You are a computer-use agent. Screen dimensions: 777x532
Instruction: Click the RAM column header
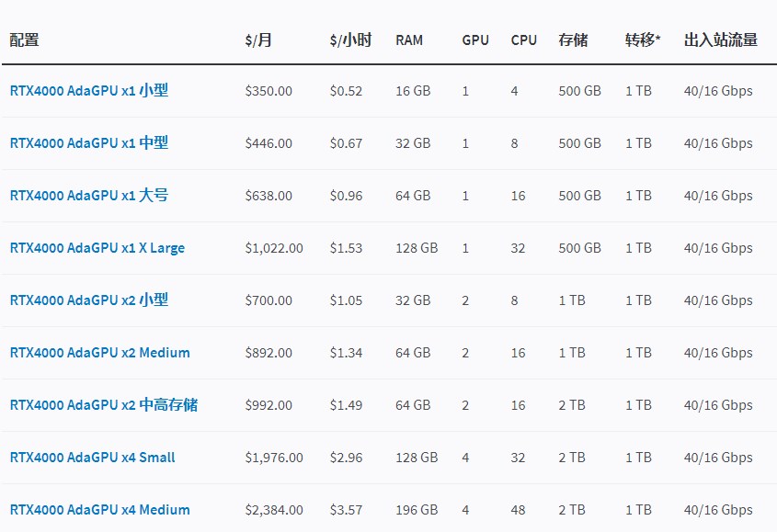click(x=409, y=40)
